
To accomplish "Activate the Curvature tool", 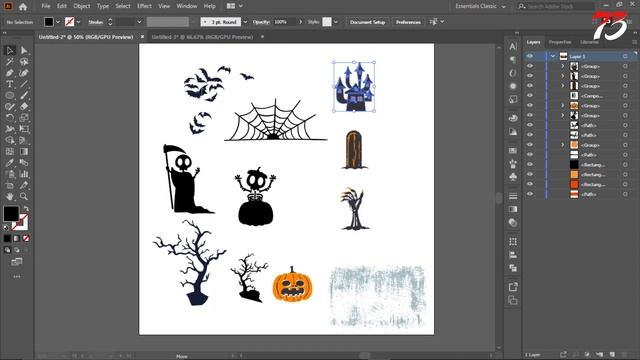I will pos(24,73).
